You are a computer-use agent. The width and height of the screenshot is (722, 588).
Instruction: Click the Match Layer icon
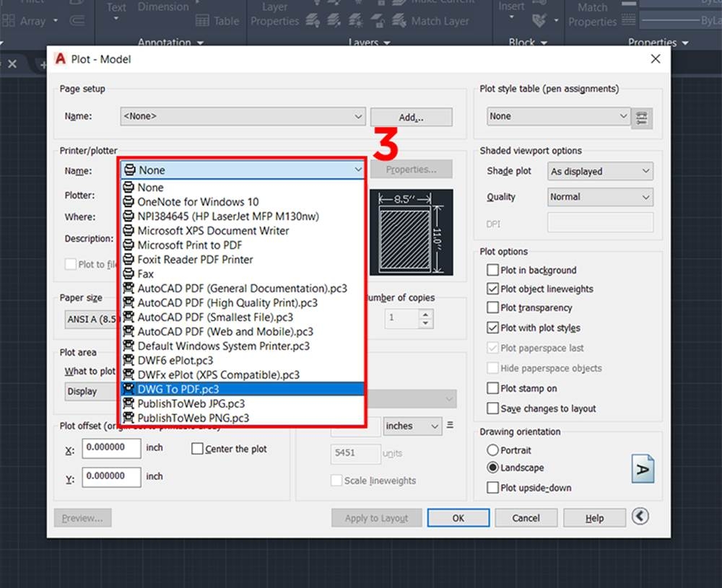tap(399, 22)
